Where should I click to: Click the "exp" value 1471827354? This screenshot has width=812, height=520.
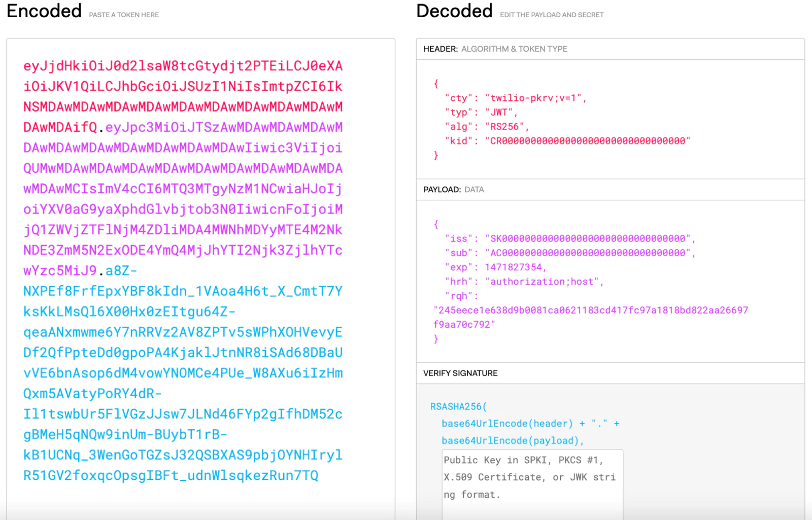(x=513, y=267)
